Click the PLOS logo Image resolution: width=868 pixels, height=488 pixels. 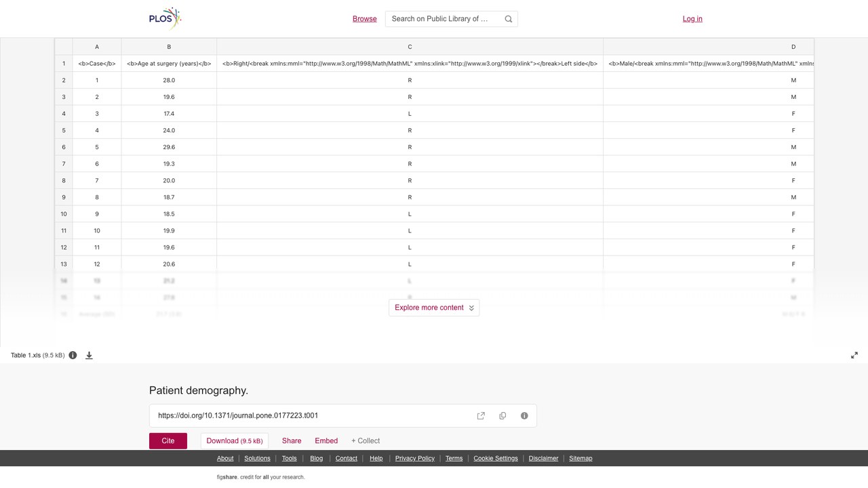165,18
